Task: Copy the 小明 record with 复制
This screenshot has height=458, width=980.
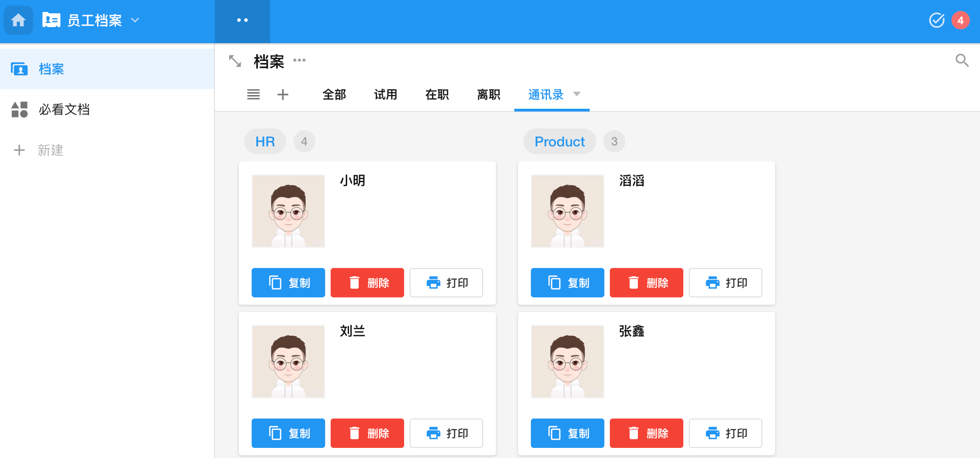Action: [288, 283]
